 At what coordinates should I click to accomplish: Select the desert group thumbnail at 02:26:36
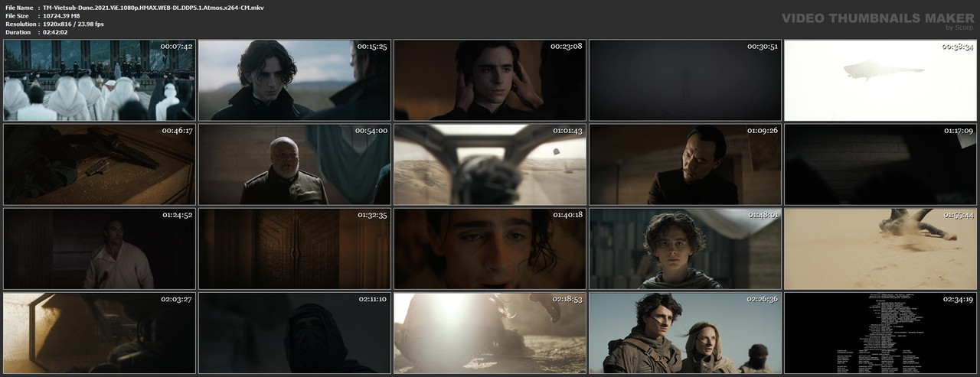click(x=685, y=333)
